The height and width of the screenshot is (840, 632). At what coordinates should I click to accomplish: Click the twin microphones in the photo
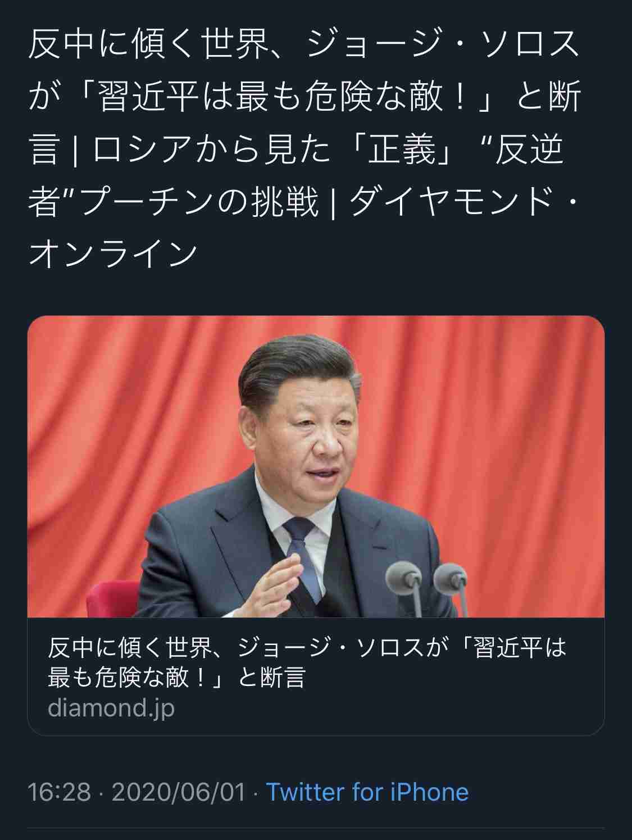tap(425, 584)
